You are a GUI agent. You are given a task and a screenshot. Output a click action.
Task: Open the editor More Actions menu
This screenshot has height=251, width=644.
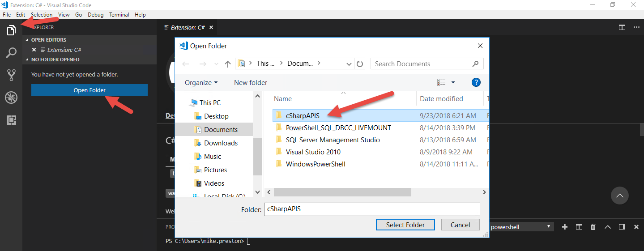(x=636, y=27)
